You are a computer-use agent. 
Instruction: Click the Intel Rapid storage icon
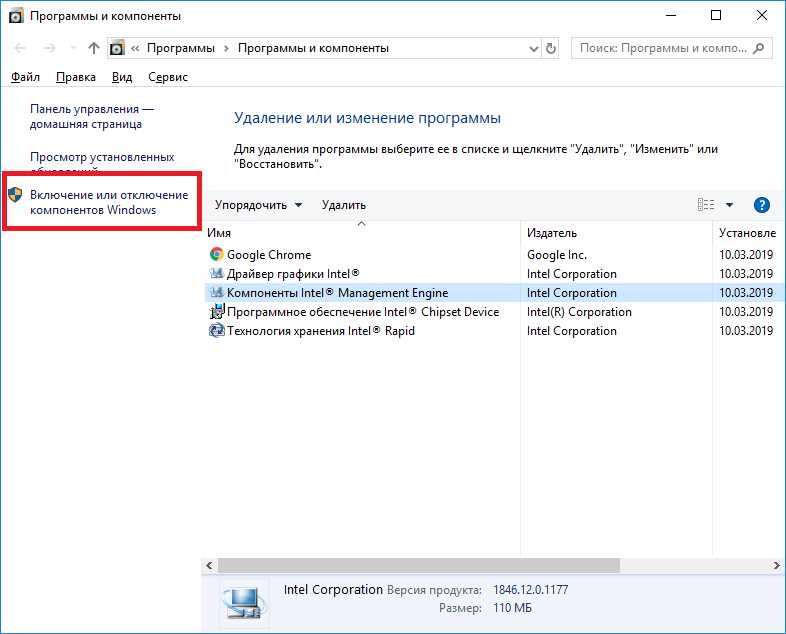click(x=216, y=330)
